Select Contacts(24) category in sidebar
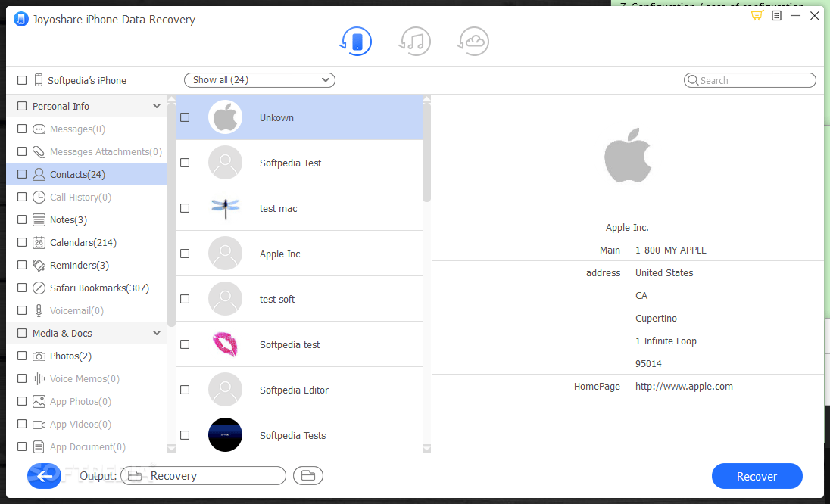The height and width of the screenshot is (504, 830). (x=87, y=175)
